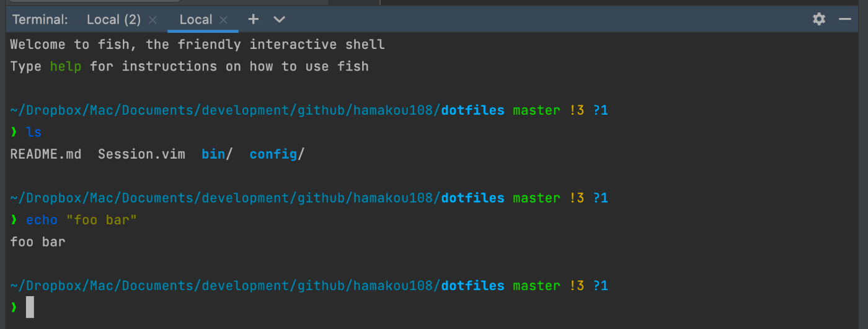The image size is (868, 329).
Task: Click the ls command text
Action: pyautogui.click(x=33, y=132)
